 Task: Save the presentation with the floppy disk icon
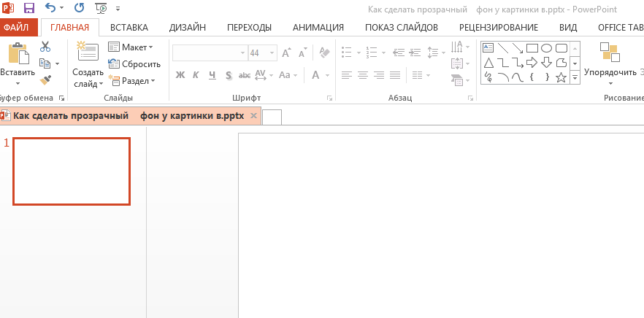pyautogui.click(x=28, y=8)
